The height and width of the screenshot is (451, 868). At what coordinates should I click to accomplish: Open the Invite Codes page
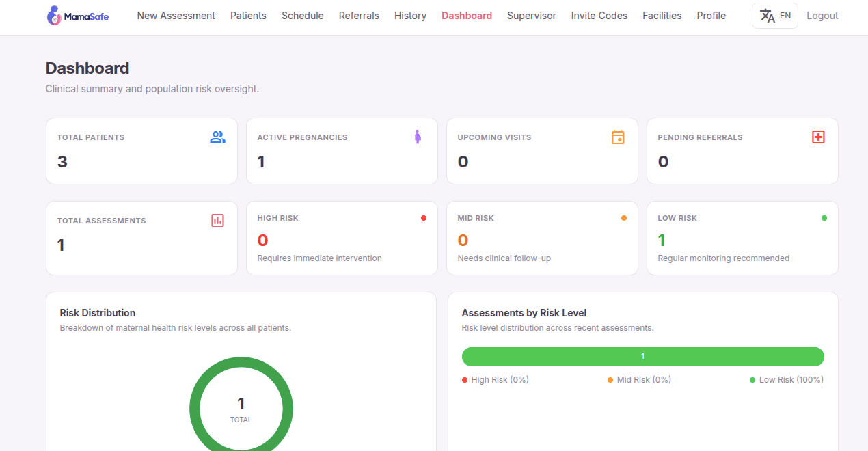(x=599, y=16)
